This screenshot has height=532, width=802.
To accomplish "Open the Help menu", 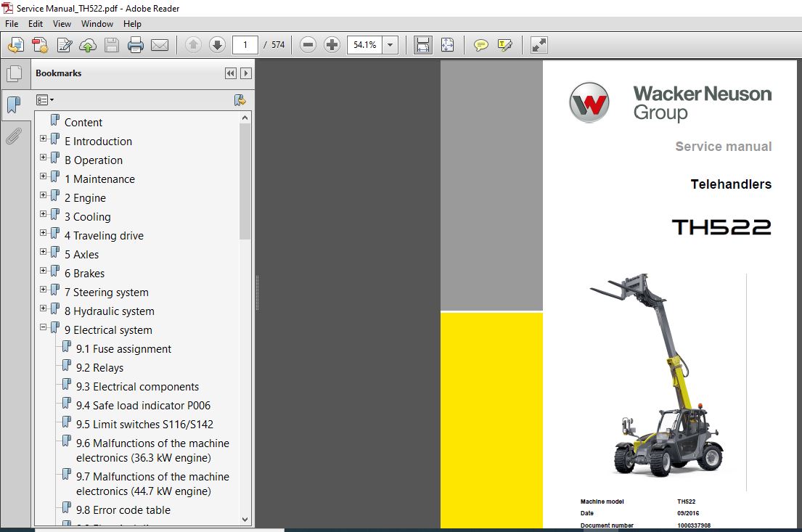I will pyautogui.click(x=132, y=23).
